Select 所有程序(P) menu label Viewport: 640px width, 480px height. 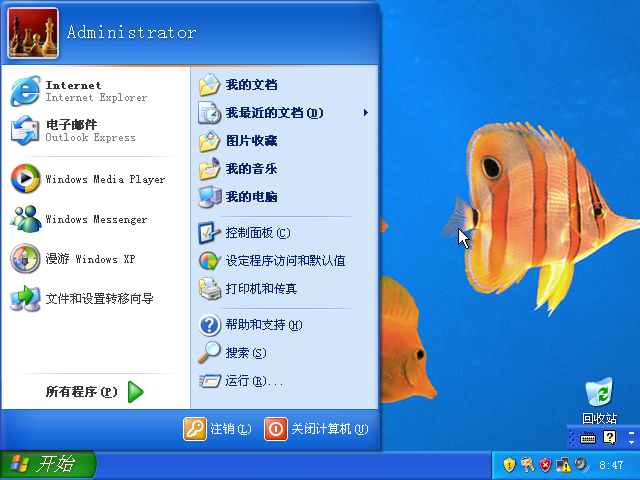point(81,392)
